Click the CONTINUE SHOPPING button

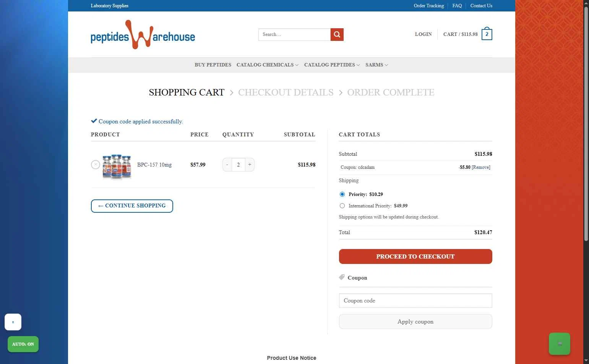(132, 206)
